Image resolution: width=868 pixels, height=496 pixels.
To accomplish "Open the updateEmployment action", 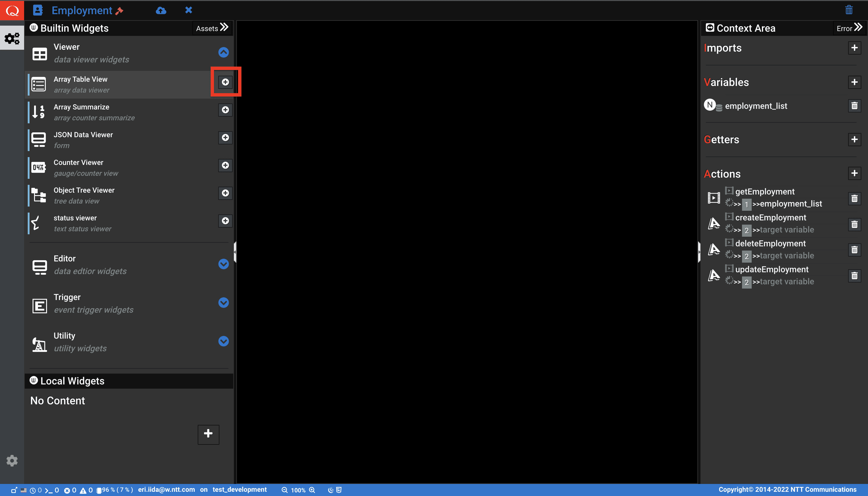I will point(772,269).
